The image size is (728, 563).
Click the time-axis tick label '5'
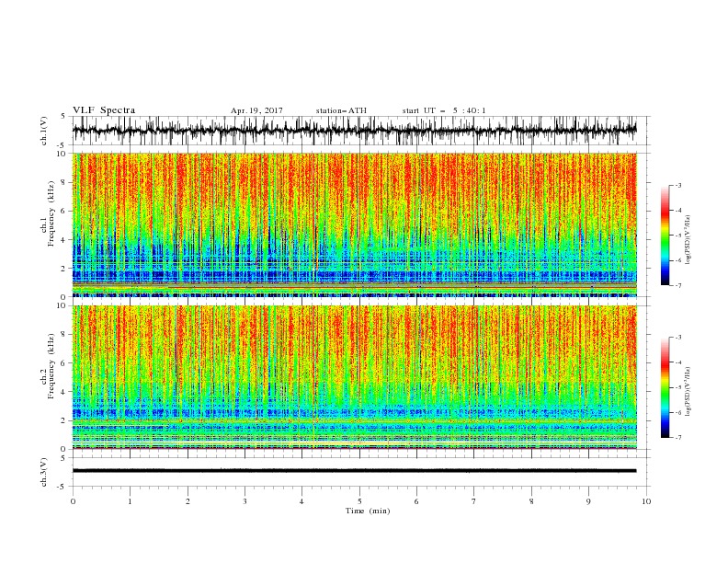point(359,501)
